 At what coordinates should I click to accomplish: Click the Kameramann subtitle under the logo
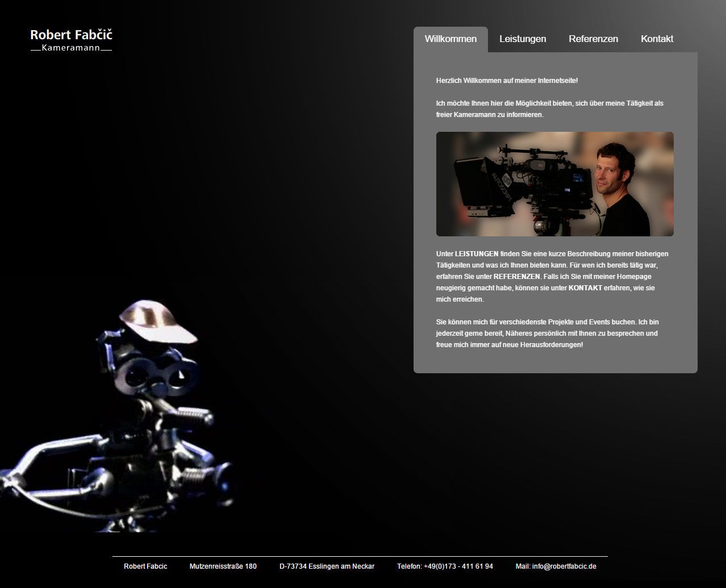coord(71,48)
